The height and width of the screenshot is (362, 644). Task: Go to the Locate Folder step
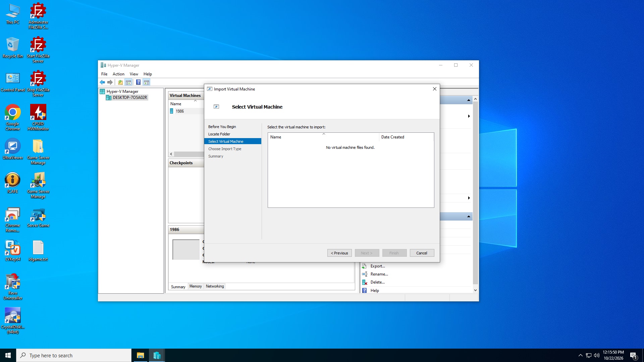(x=219, y=134)
